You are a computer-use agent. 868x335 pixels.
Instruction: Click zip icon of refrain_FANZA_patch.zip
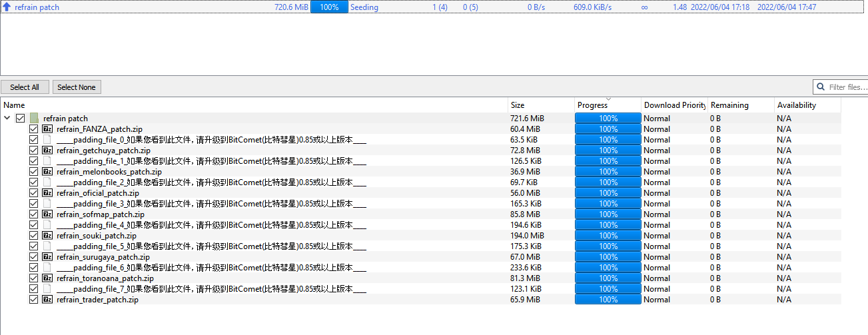[x=47, y=129]
